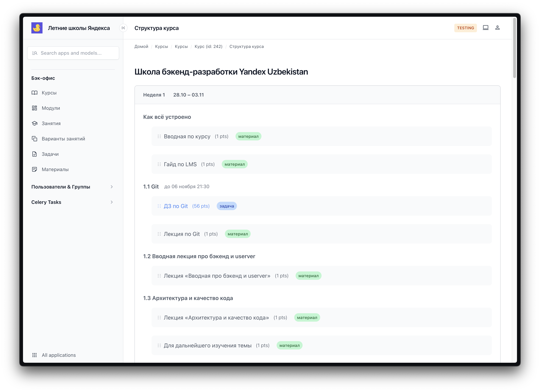The image size is (540, 392).
Task: Click the vertical page scrollbar thumb
Action: click(514, 48)
